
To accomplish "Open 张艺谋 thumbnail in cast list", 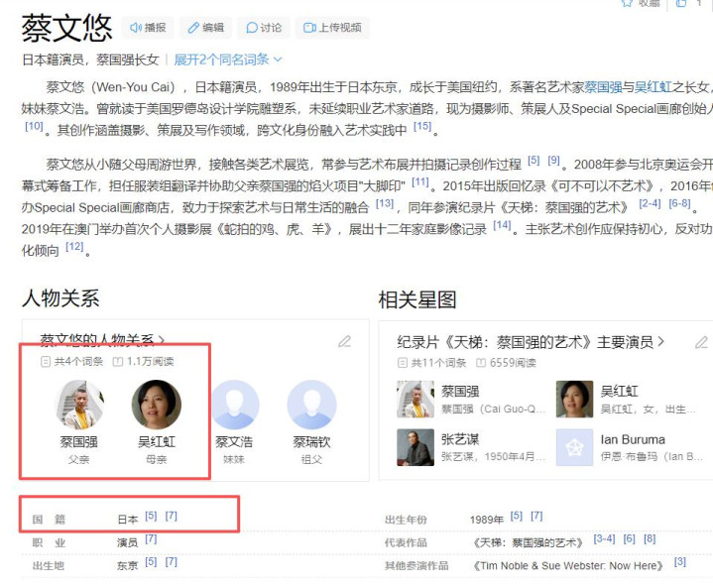I will [416, 447].
